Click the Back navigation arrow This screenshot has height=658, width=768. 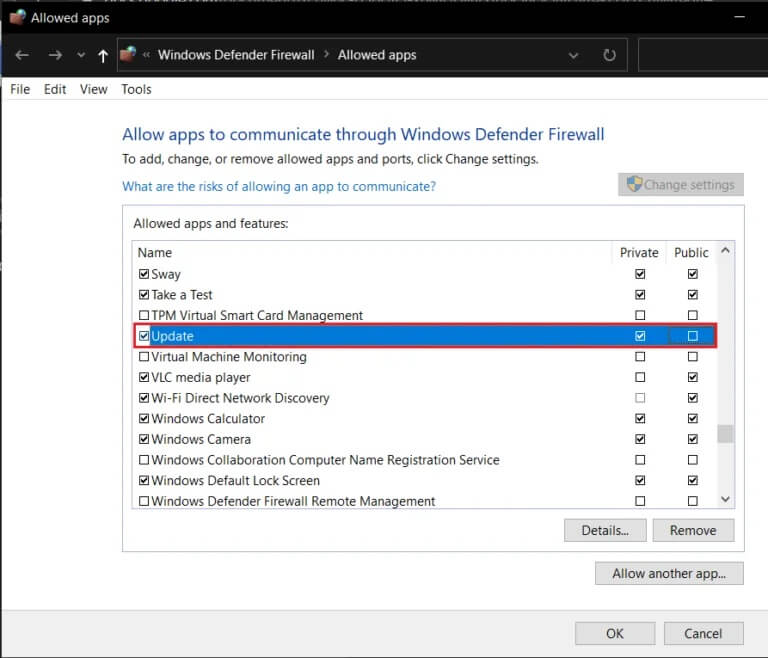click(x=22, y=55)
